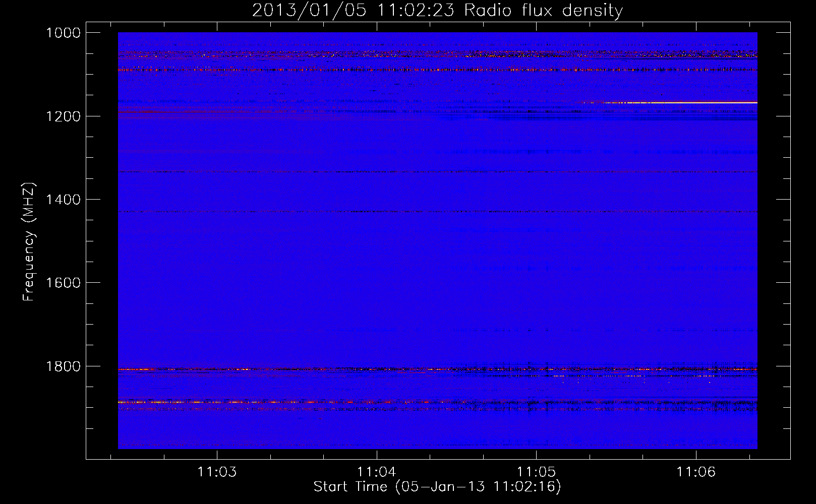Click the 11:06 time tick label

coord(696,472)
